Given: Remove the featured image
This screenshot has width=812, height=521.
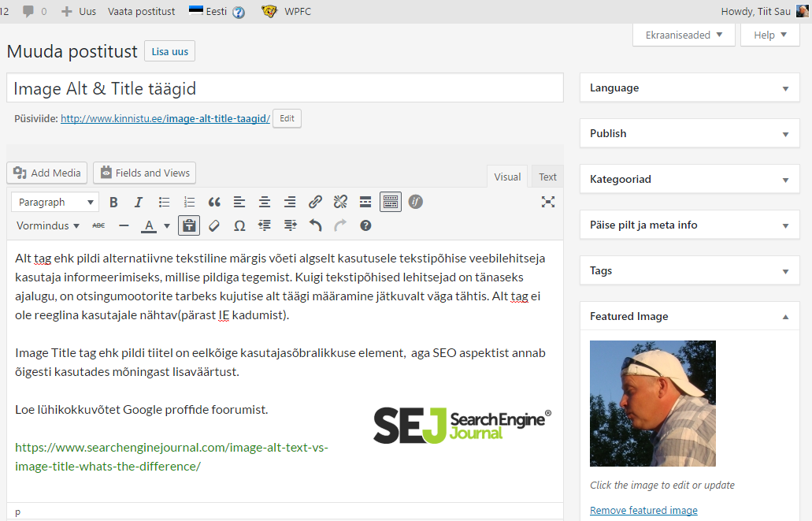Looking at the screenshot, I should (x=643, y=510).
